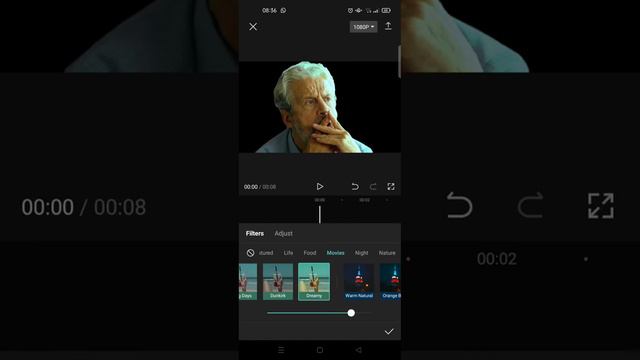Undo the last edit

pos(355,187)
